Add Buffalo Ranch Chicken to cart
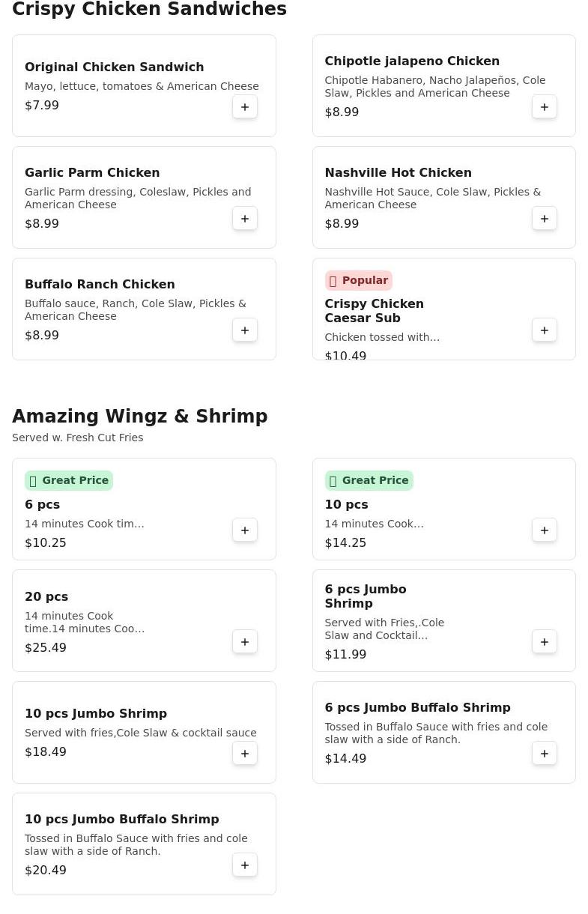This screenshot has width=588, height=914. coord(245,330)
